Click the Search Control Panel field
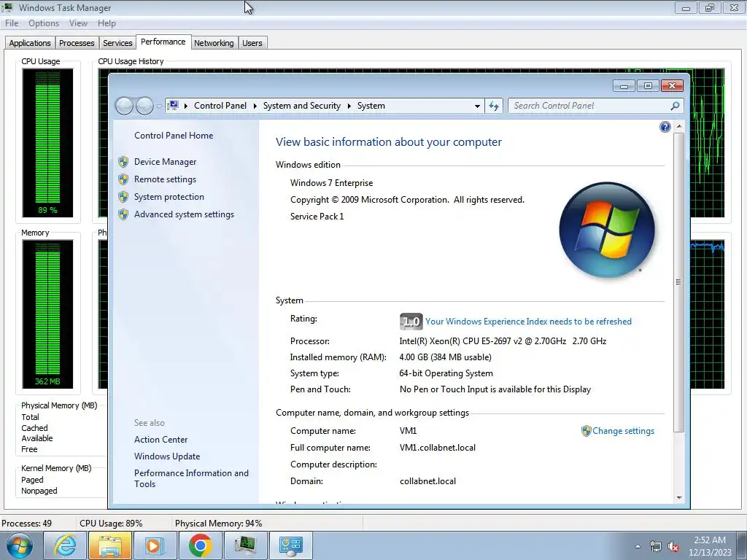 pos(596,106)
